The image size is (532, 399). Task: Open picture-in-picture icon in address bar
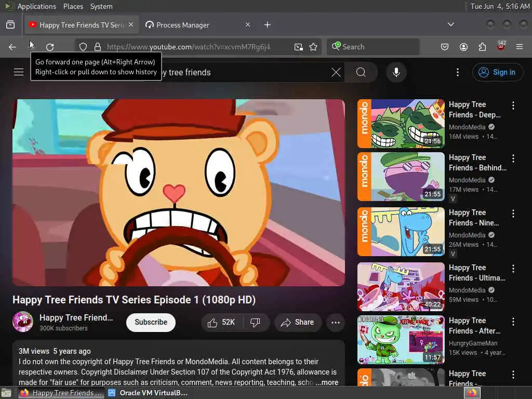pyautogui.click(x=299, y=47)
